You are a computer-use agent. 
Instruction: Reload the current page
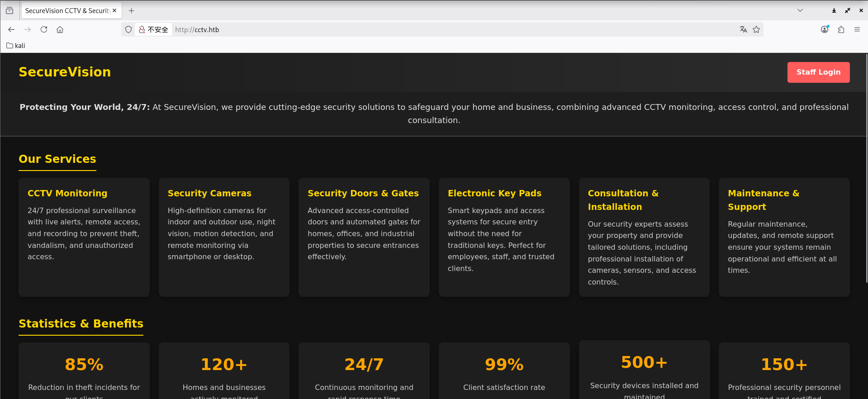44,29
